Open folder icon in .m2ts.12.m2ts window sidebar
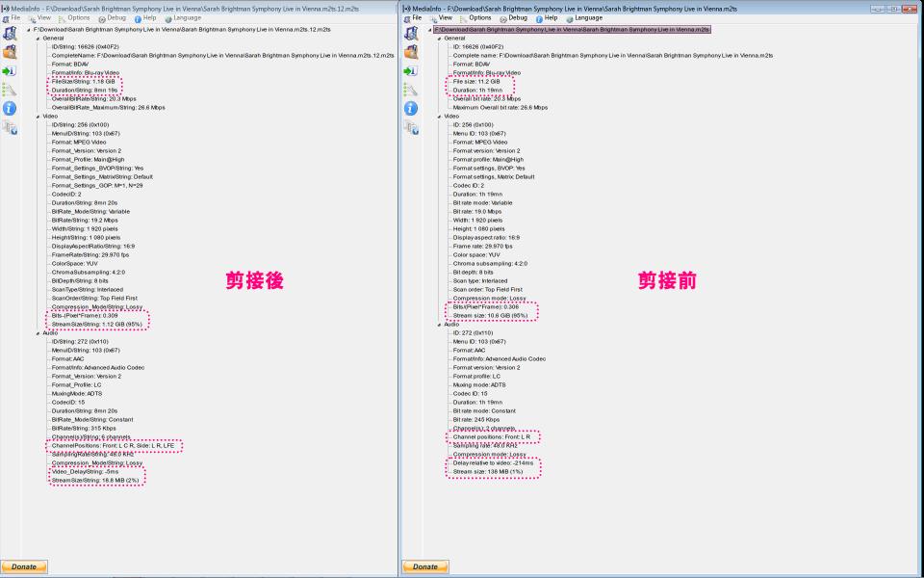Viewport: 924px width, 578px height. 10,52
